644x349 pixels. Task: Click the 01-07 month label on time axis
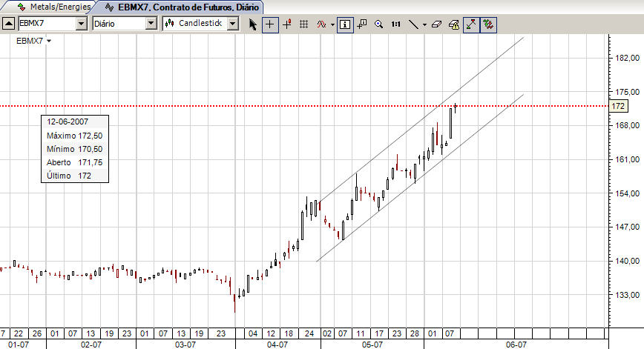[x=19, y=345]
